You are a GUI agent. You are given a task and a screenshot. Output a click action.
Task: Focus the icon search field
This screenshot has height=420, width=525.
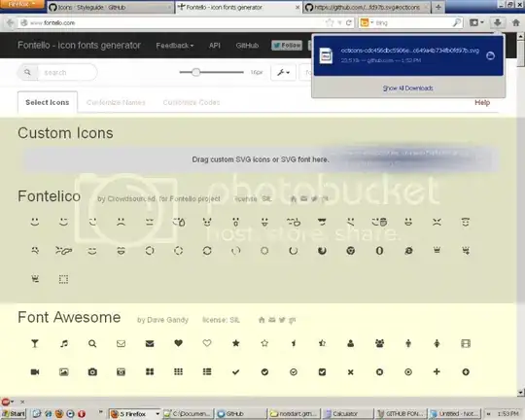tap(67, 72)
